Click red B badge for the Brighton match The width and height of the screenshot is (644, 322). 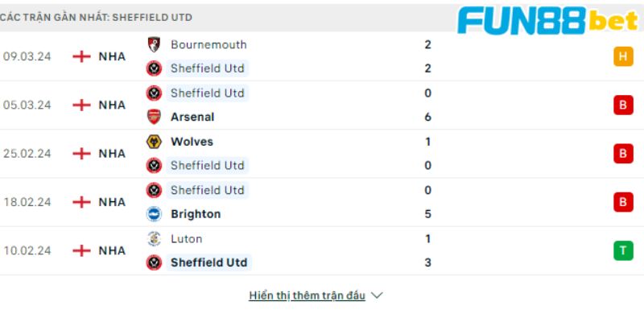click(x=623, y=202)
